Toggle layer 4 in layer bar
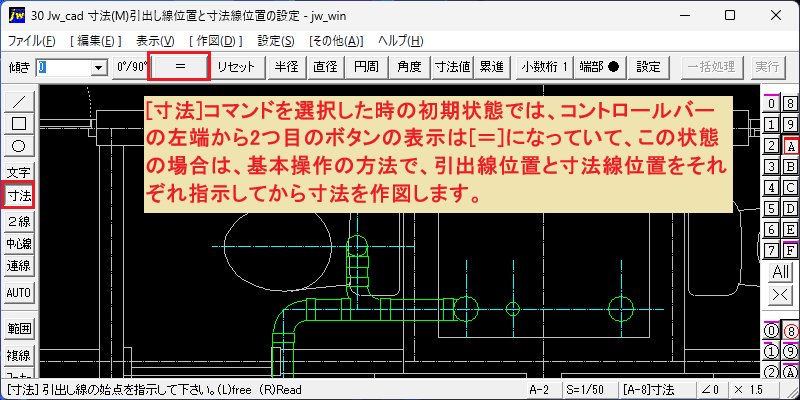Screen dimensions: 800x400 click(772, 188)
